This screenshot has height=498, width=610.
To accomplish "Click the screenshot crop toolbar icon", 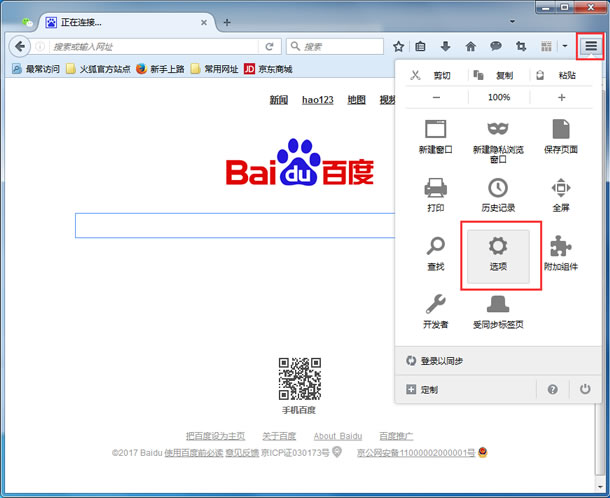I will [x=521, y=47].
